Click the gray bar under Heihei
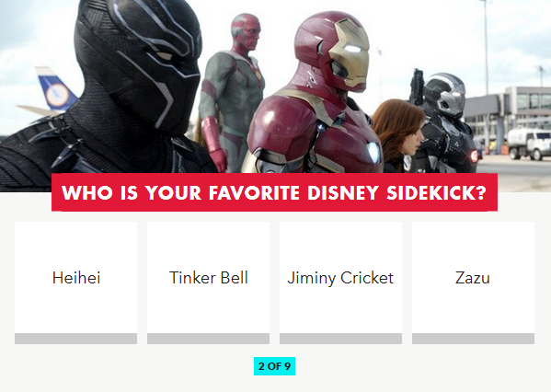This screenshot has width=551, height=392. pos(76,339)
